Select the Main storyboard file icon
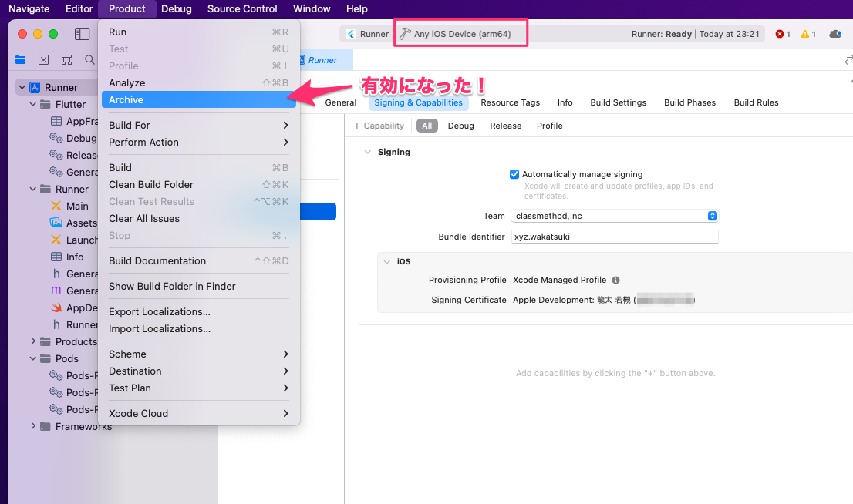 coord(56,206)
